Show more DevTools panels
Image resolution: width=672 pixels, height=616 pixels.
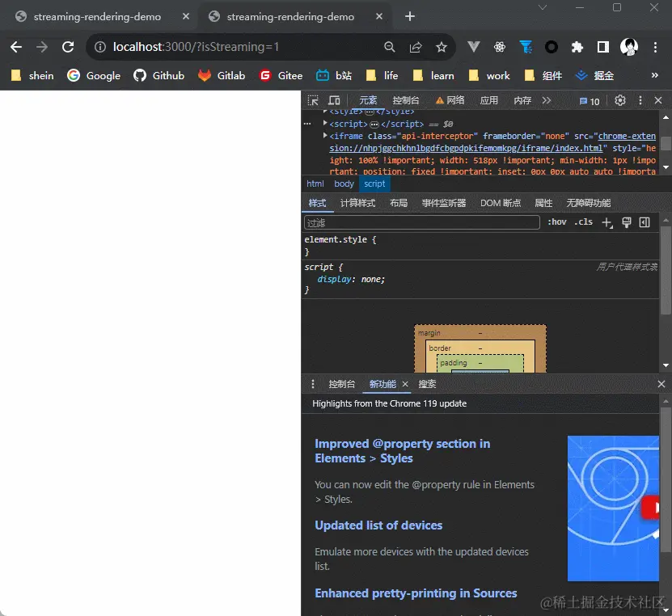pos(546,101)
